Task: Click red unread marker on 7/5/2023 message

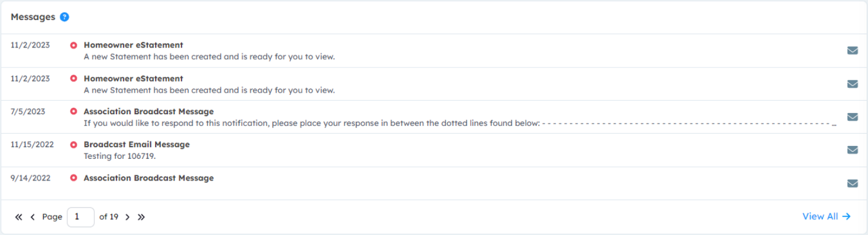Action: click(74, 111)
